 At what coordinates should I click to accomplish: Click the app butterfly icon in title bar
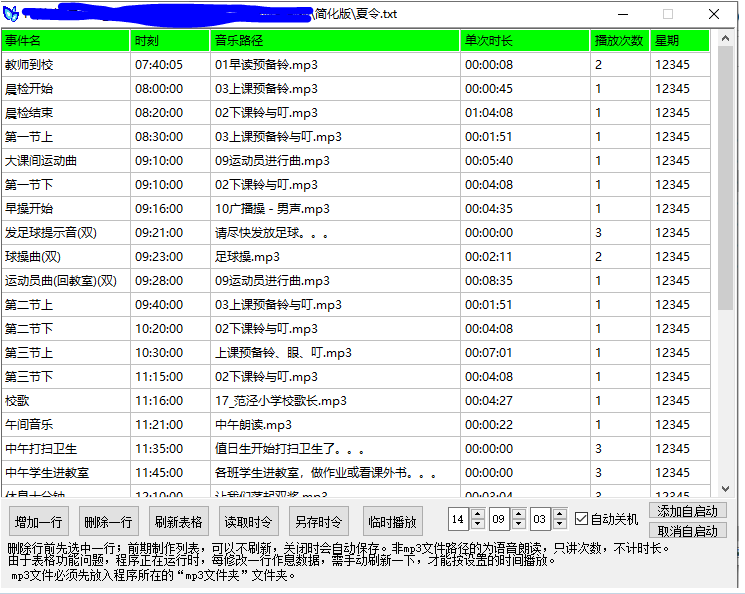click(x=11, y=14)
